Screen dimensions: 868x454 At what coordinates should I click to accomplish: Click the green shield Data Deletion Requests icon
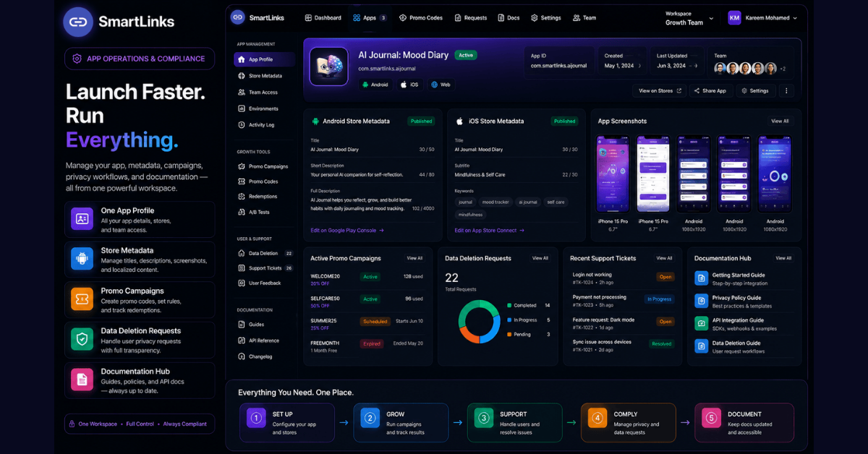(x=82, y=339)
